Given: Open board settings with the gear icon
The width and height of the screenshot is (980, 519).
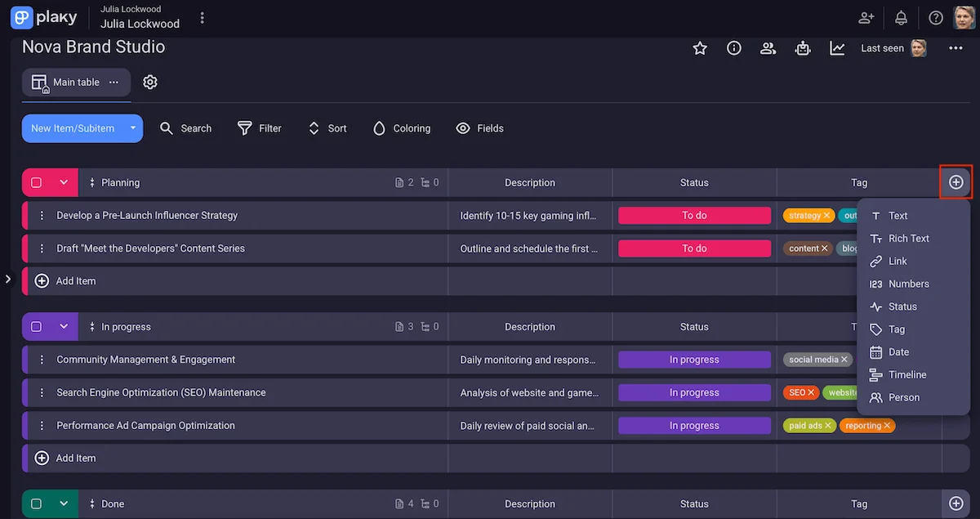Looking at the screenshot, I should tap(150, 82).
